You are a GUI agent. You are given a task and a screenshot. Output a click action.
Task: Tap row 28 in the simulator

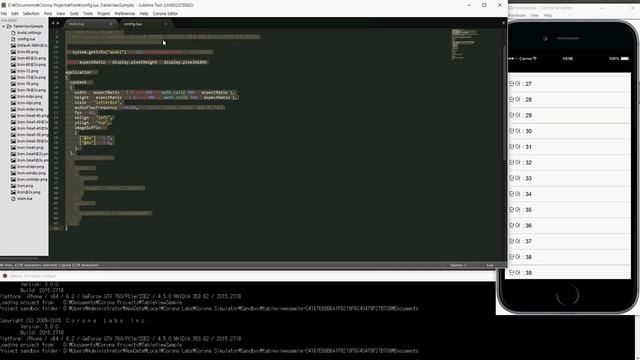coord(568,100)
